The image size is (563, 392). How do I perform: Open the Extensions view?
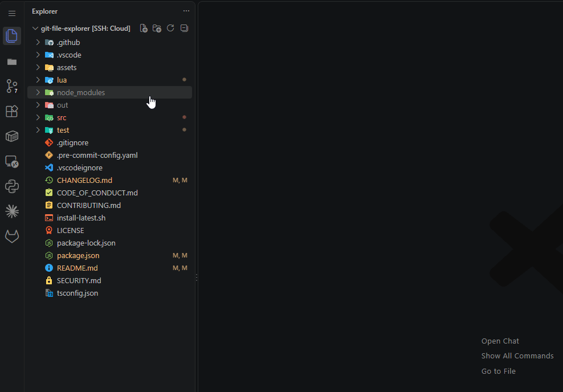click(12, 111)
